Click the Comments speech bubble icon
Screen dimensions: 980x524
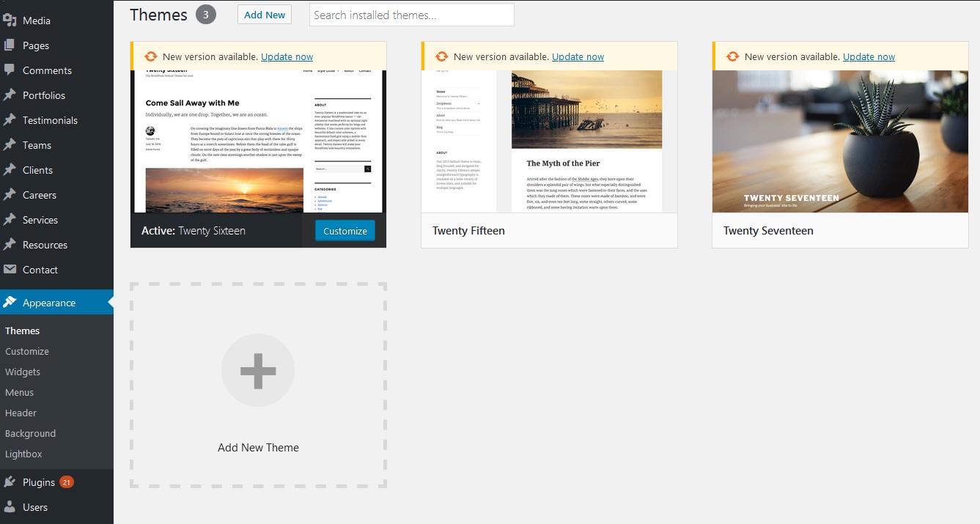pyautogui.click(x=10, y=70)
